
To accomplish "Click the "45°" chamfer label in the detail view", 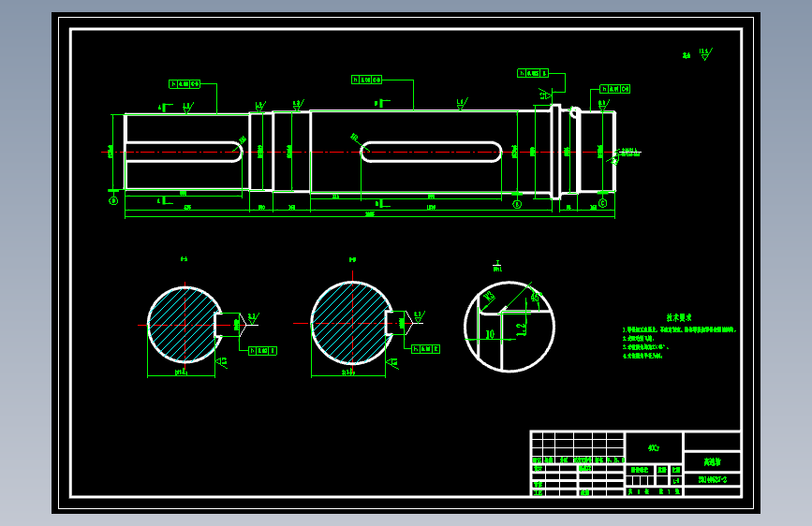I will pyautogui.click(x=536, y=297).
